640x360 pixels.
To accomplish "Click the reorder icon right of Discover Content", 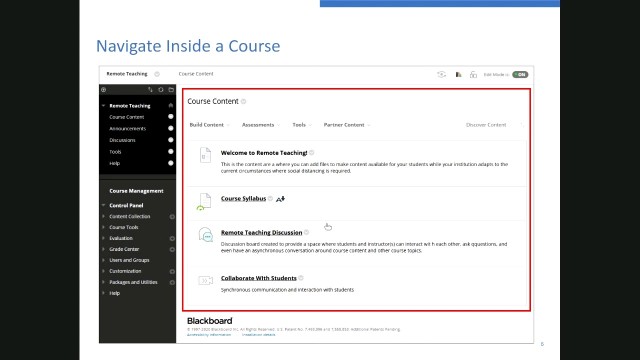I will 522,125.
